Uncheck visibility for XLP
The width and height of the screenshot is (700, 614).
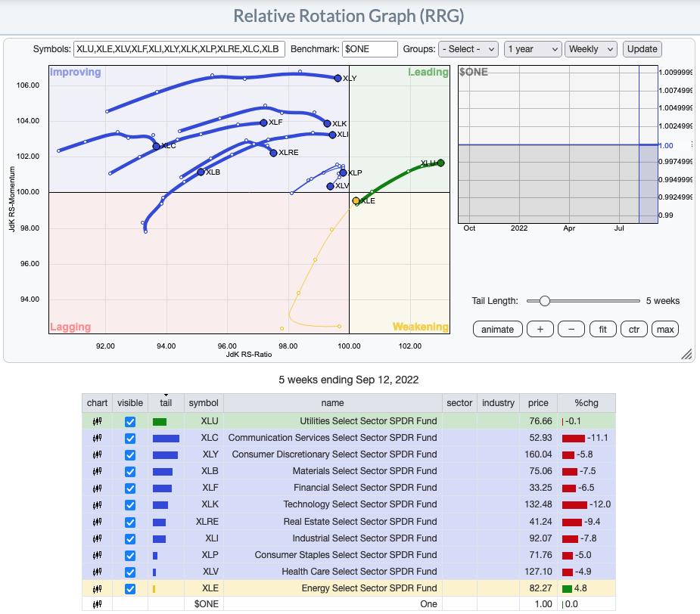[130, 556]
